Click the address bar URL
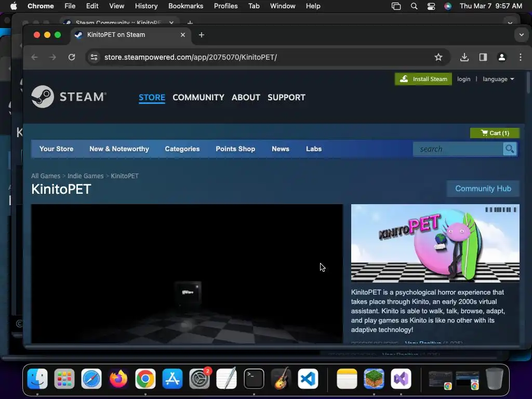The width and height of the screenshot is (532, 399). coord(190,57)
